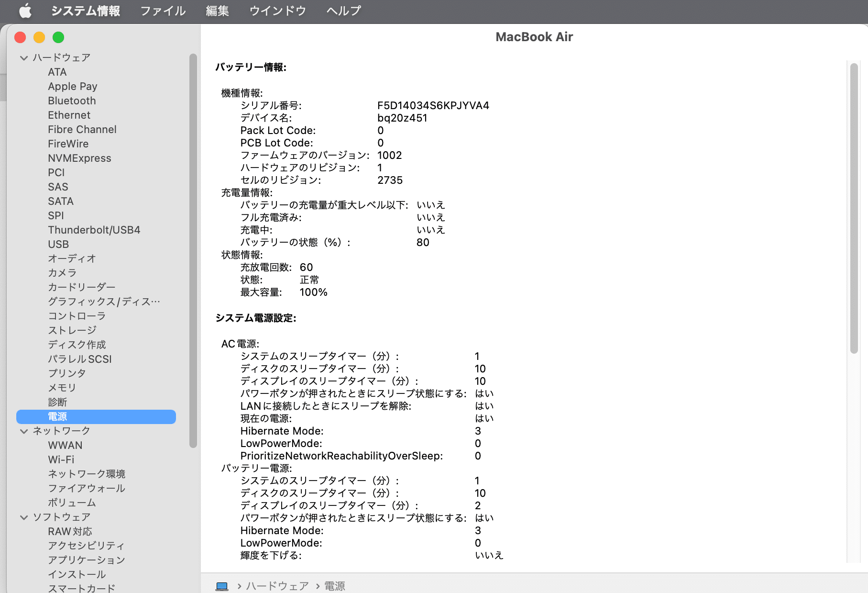Select アプリケーション in the sidebar

(x=87, y=560)
